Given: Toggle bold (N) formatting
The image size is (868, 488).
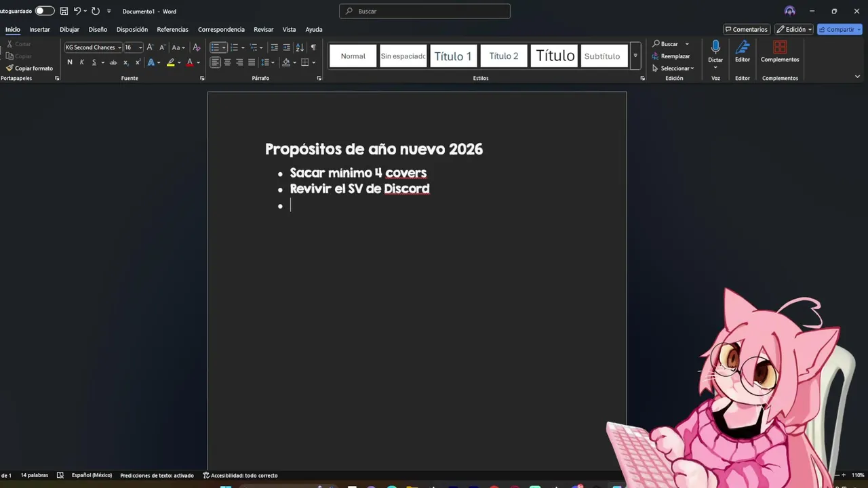Looking at the screenshot, I should pos(69,62).
